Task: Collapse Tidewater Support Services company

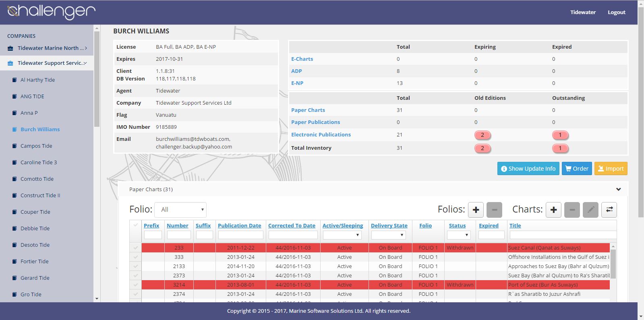Action: tap(85, 63)
